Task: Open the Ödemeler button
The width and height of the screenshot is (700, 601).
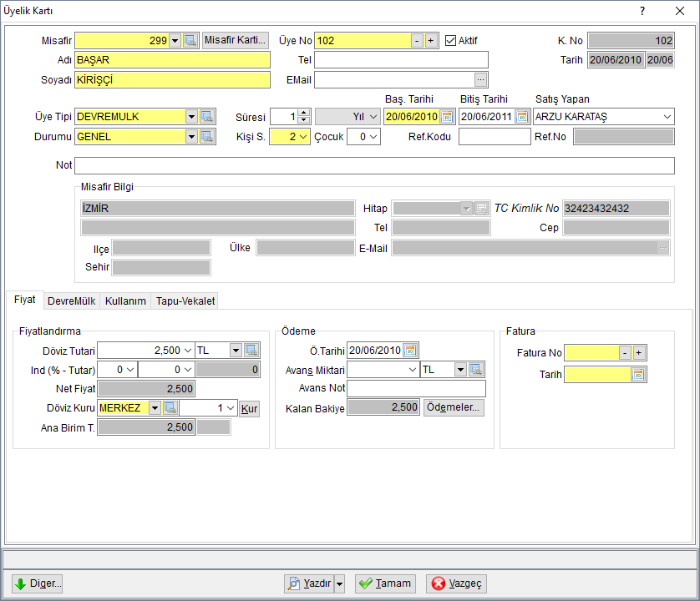Action: 453,407
